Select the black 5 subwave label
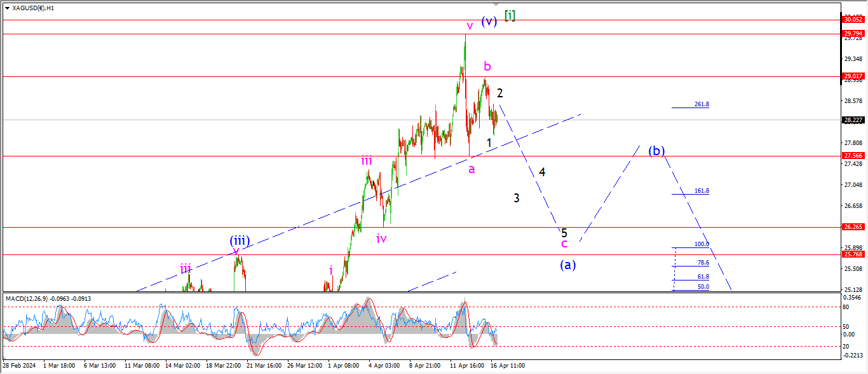This screenshot has height=374, width=868. tap(564, 233)
